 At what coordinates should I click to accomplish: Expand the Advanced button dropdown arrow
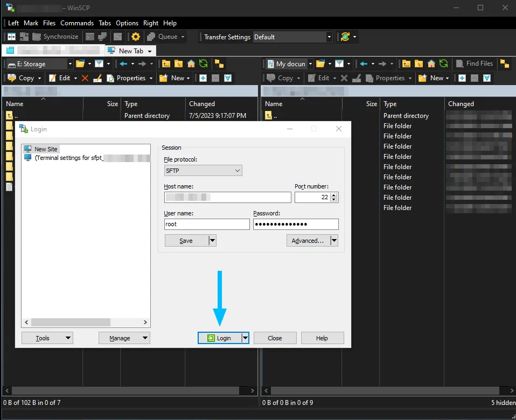[x=334, y=241]
